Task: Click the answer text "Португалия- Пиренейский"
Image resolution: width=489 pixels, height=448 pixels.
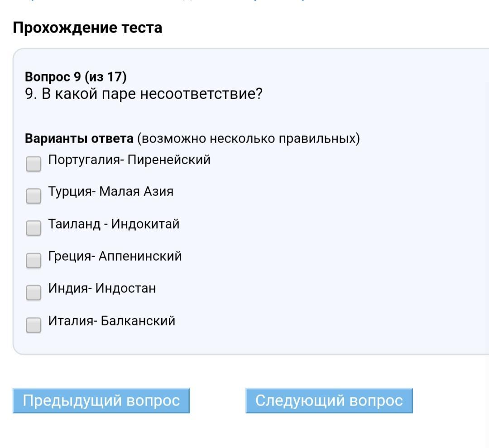Action: point(129,160)
